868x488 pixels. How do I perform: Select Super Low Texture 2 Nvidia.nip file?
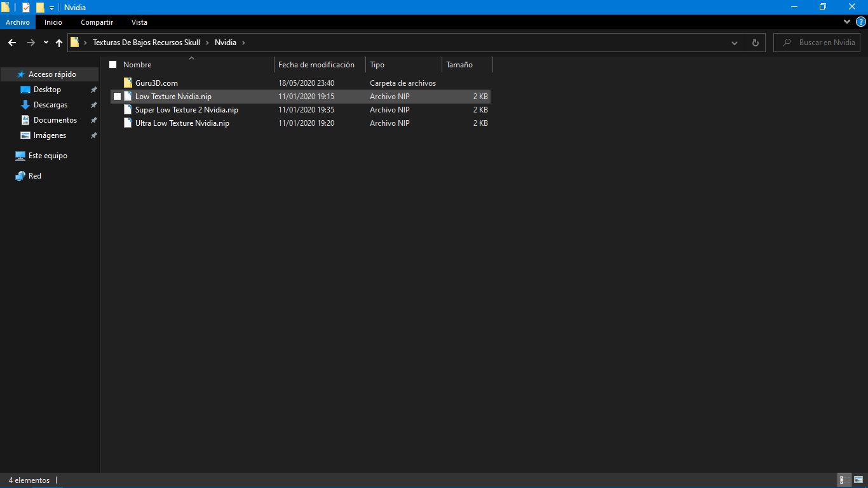pyautogui.click(x=187, y=110)
